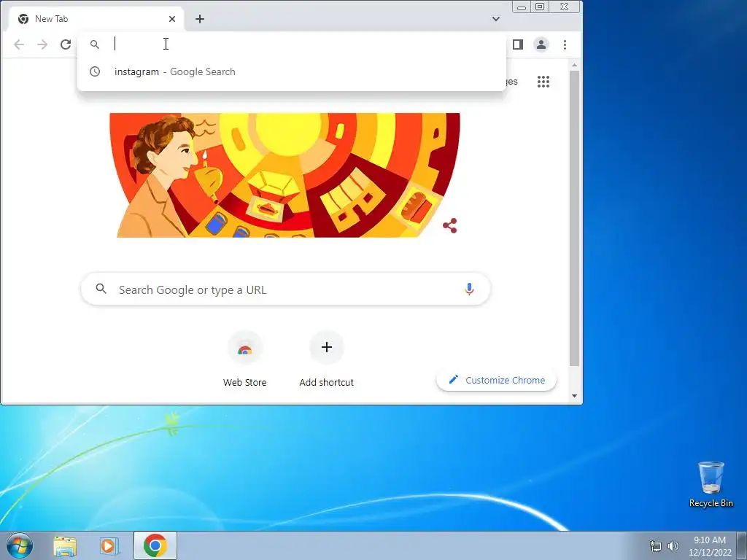Image resolution: width=747 pixels, height=560 pixels.
Task: Open the Google apps grid
Action: pyautogui.click(x=543, y=82)
